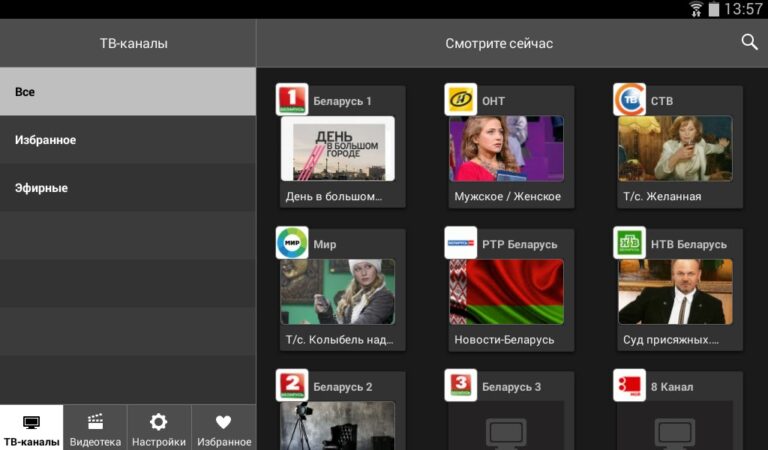Click the Т/с. Желанная program title

point(662,196)
